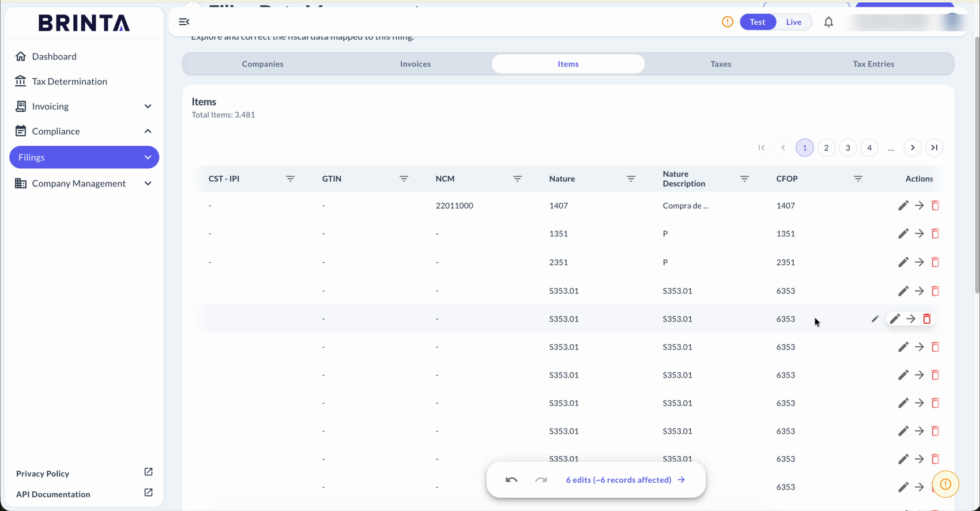980x511 pixels.
Task: Collapse the sidebar with the hamburger icon
Action: click(184, 22)
